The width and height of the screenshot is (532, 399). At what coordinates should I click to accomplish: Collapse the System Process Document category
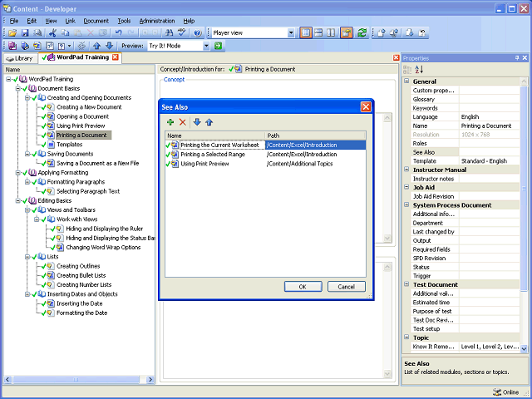406,204
